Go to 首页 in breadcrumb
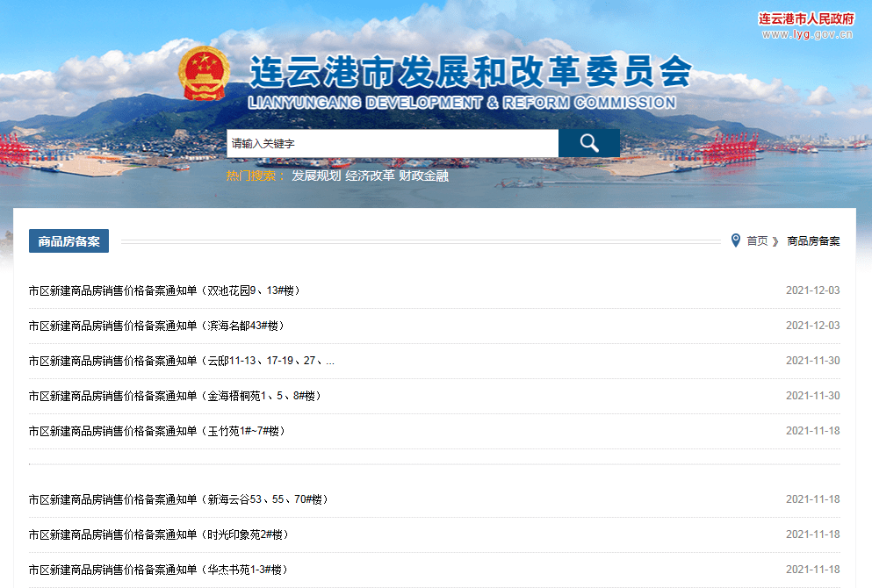Image resolution: width=872 pixels, height=588 pixels. click(757, 241)
